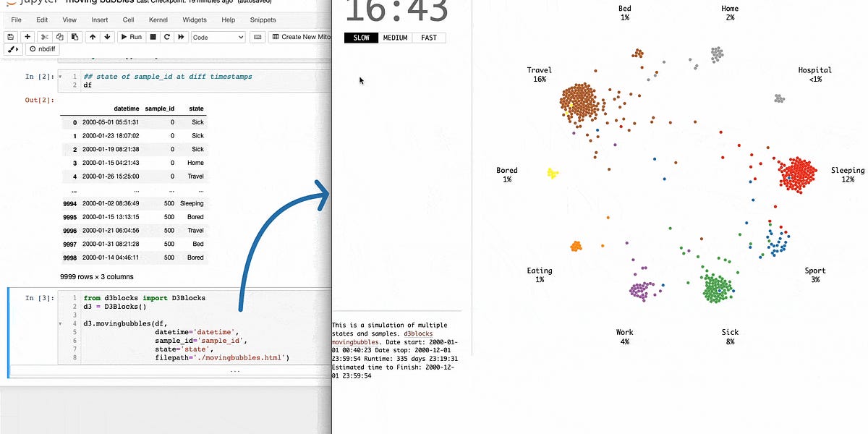Click the '9999 rows × 3 columns' summary text
The width and height of the screenshot is (868, 434).
click(x=97, y=276)
